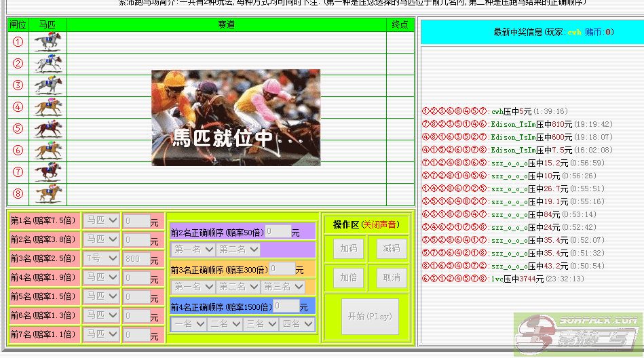Click the 加倍 button

coord(348,277)
